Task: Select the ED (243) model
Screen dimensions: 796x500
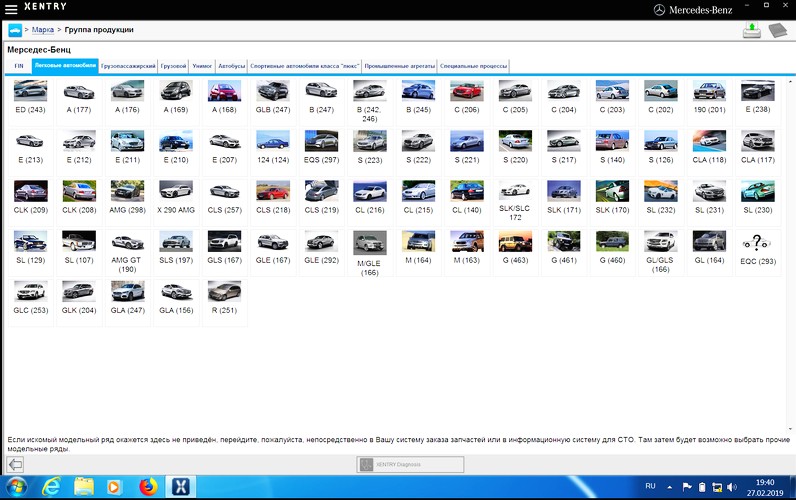Action: (x=30, y=100)
